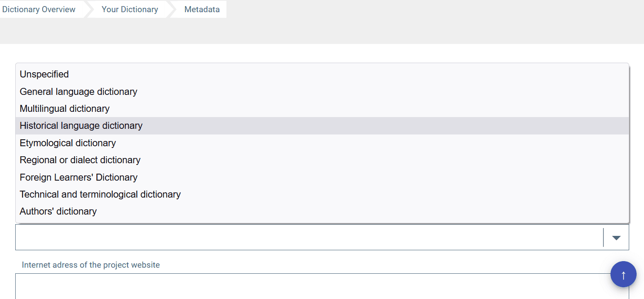Image resolution: width=644 pixels, height=299 pixels.
Task: Choose "Regional or dialect dictionary" option
Action: [x=80, y=160]
